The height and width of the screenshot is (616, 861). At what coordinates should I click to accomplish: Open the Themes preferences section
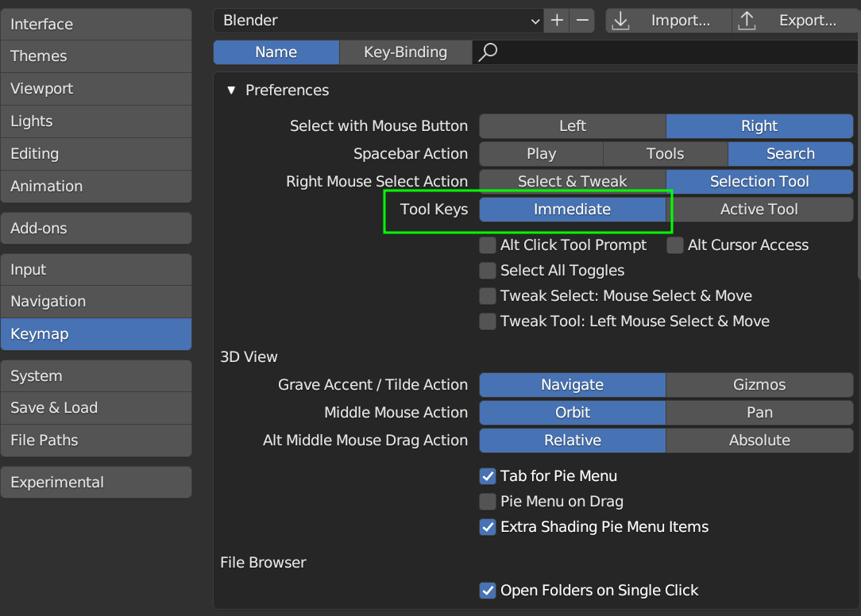pos(96,56)
